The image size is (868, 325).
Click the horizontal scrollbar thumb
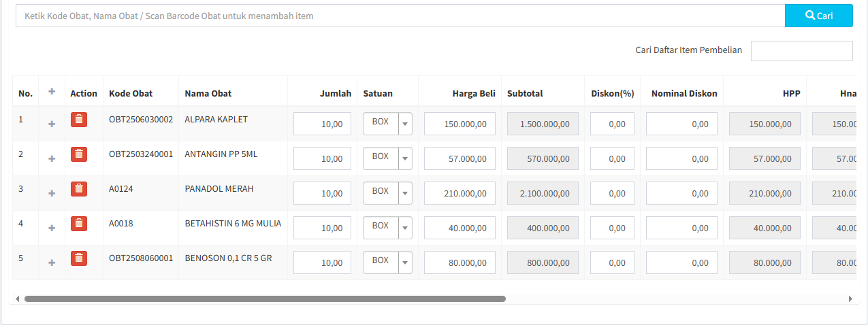click(x=265, y=298)
